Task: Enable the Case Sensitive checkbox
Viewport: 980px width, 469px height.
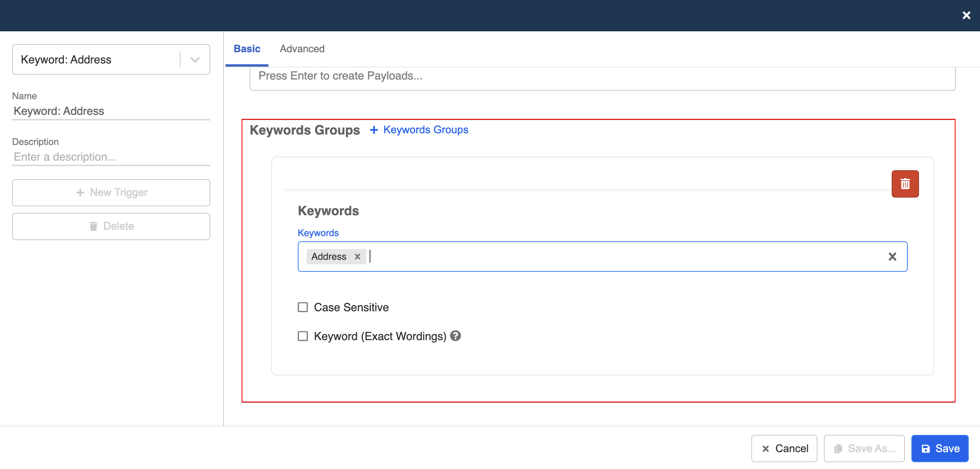Action: pyautogui.click(x=302, y=307)
